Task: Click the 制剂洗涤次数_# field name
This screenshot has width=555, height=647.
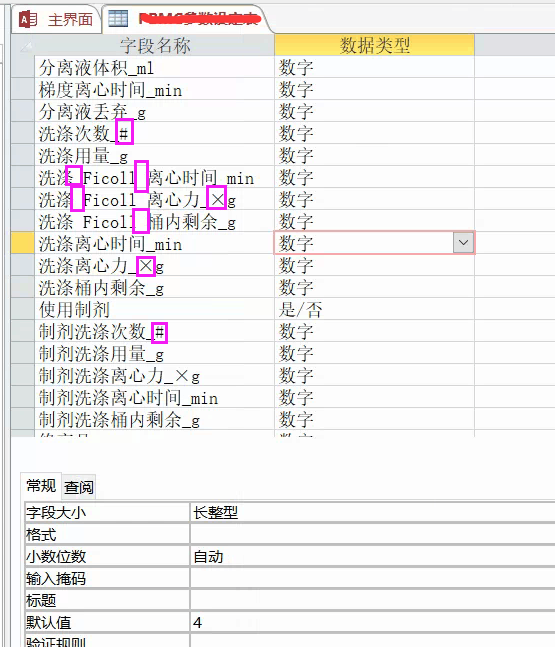Action: coord(102,331)
